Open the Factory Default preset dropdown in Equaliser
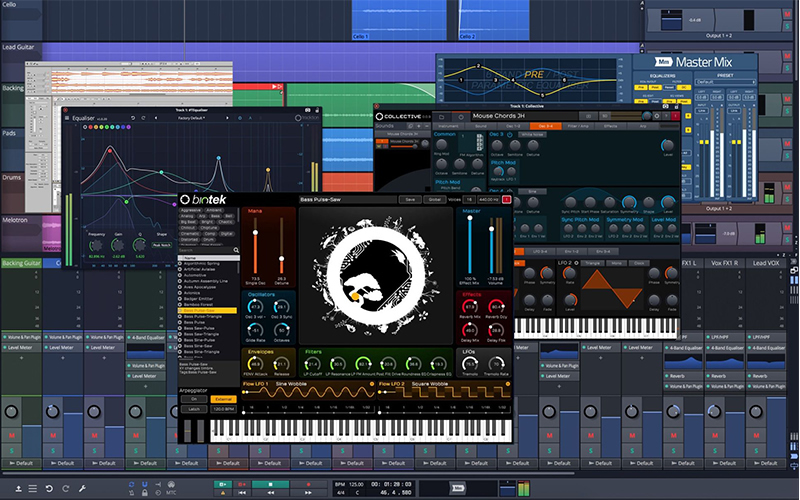The width and height of the screenshot is (800, 500). [191, 118]
